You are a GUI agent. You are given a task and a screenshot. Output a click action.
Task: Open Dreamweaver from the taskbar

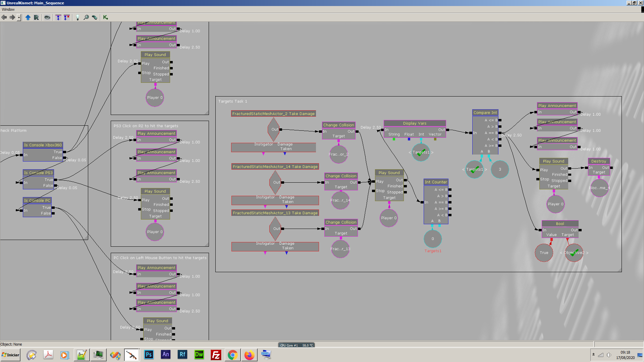coord(199,355)
